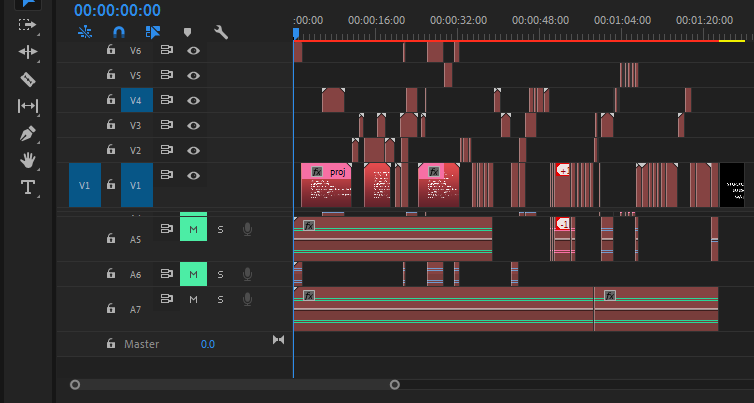The height and width of the screenshot is (403, 754).
Task: Click the 00:00:32:00 mark on the time ruler
Action: tap(458, 20)
